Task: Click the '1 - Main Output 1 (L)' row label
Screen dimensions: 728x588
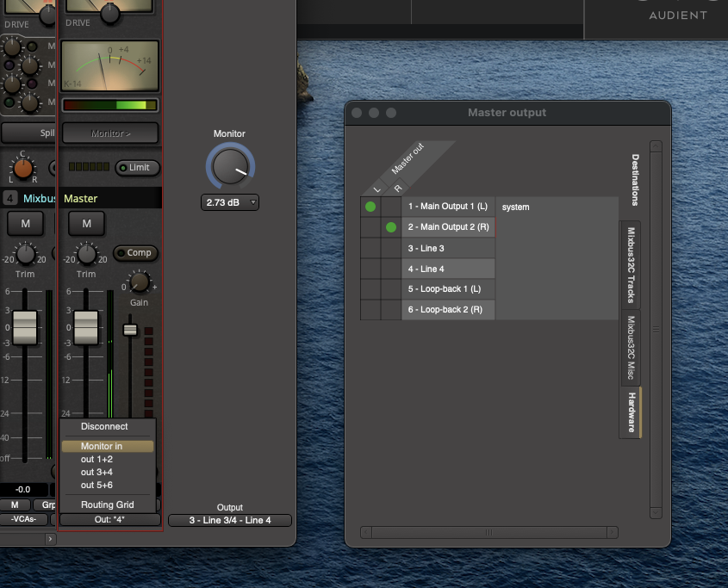Action: point(448,207)
